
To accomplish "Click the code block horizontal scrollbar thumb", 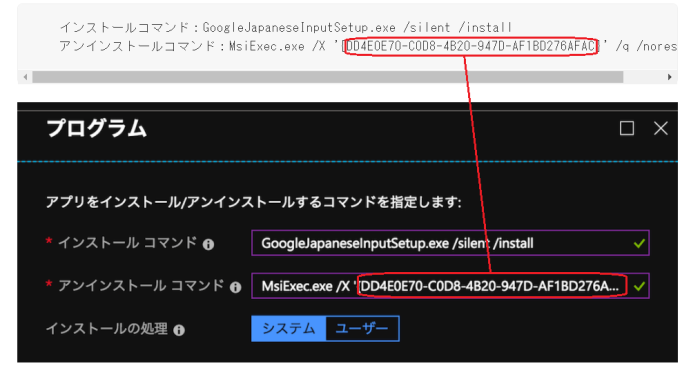I will coord(328,77).
